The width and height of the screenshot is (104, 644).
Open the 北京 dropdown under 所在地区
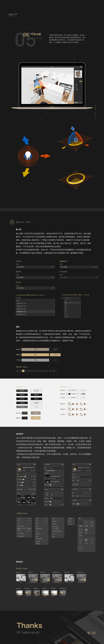(35, 301)
